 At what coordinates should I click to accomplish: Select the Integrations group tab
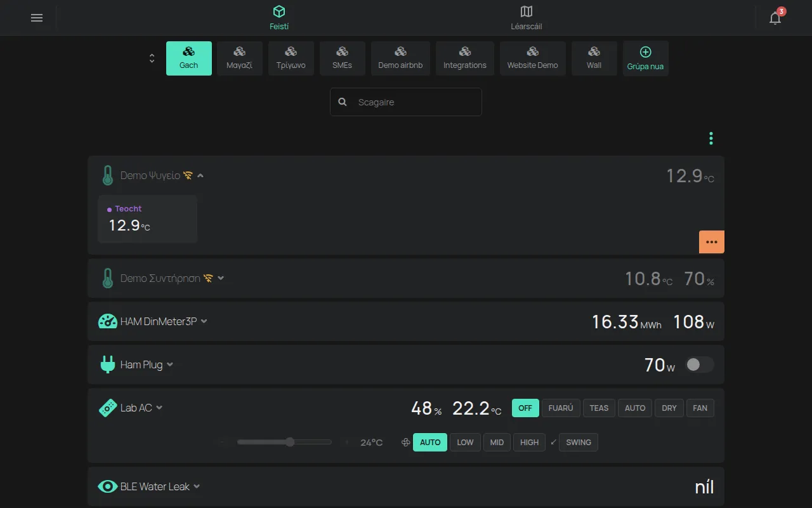[x=465, y=58]
